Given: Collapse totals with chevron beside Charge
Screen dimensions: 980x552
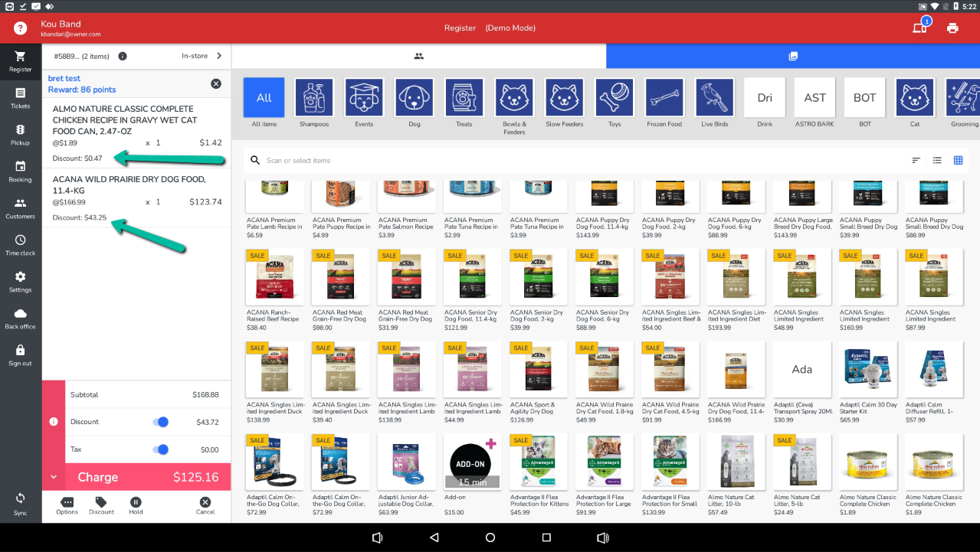Looking at the screenshot, I should click(x=54, y=477).
